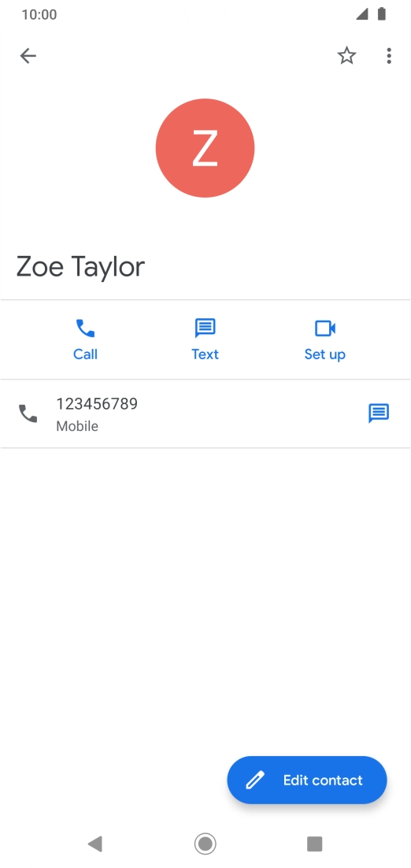Tap the pencil icon on Edit contact
411x868 pixels.
(255, 780)
